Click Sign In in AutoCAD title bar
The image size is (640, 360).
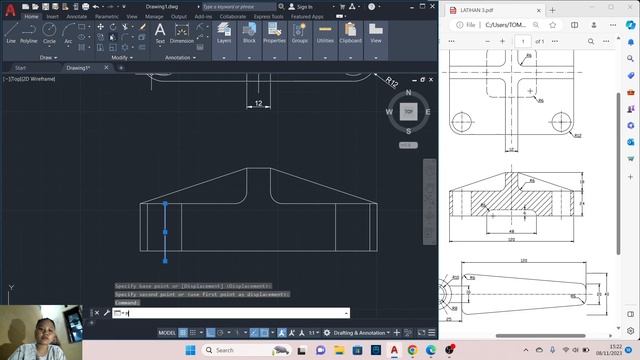pos(300,7)
